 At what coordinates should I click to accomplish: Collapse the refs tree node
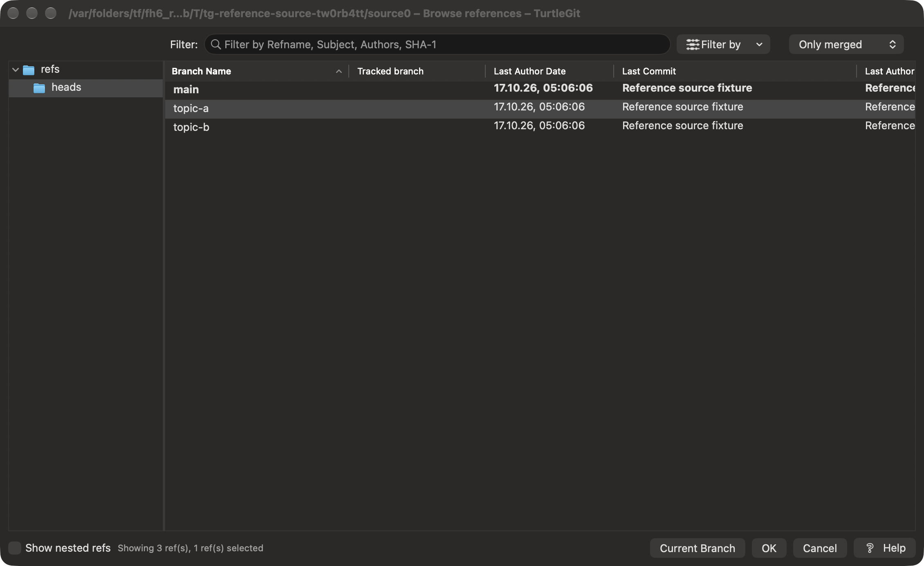click(x=16, y=70)
